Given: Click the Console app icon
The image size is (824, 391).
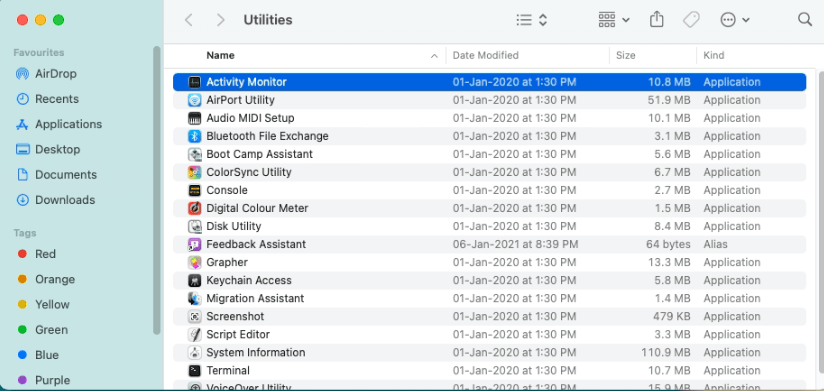Looking at the screenshot, I should click(x=194, y=190).
